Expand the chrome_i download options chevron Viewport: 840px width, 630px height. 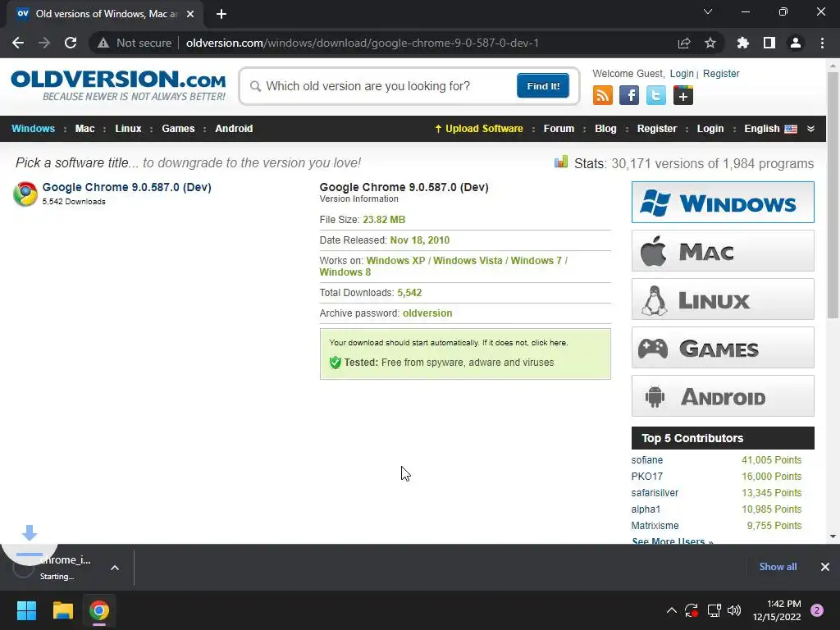(x=115, y=568)
